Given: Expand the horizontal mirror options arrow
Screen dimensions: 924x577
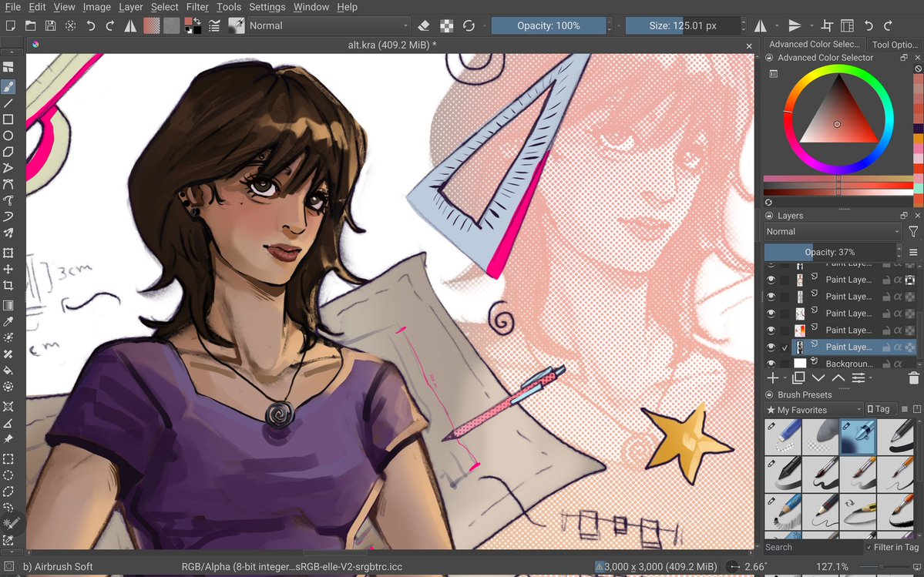Looking at the screenshot, I should 778,26.
